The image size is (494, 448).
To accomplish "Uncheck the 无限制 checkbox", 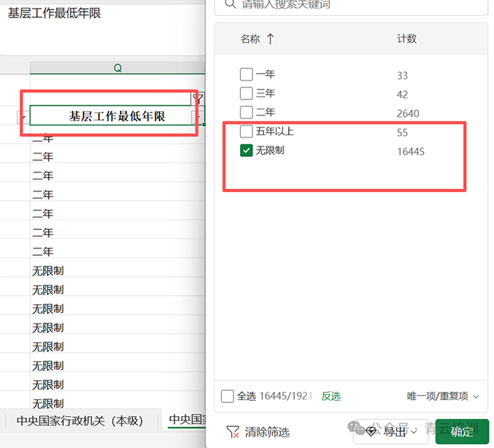I will pyautogui.click(x=246, y=150).
